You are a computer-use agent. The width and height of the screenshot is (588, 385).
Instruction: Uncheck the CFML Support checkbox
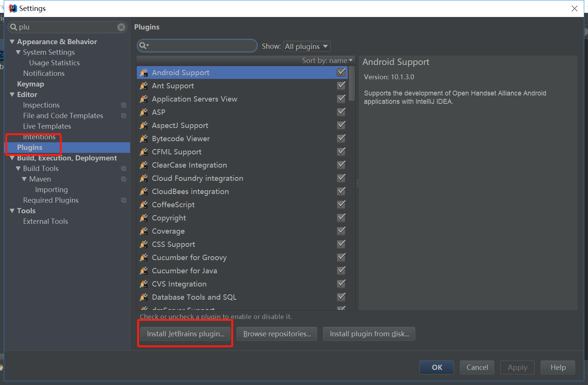pyautogui.click(x=341, y=151)
